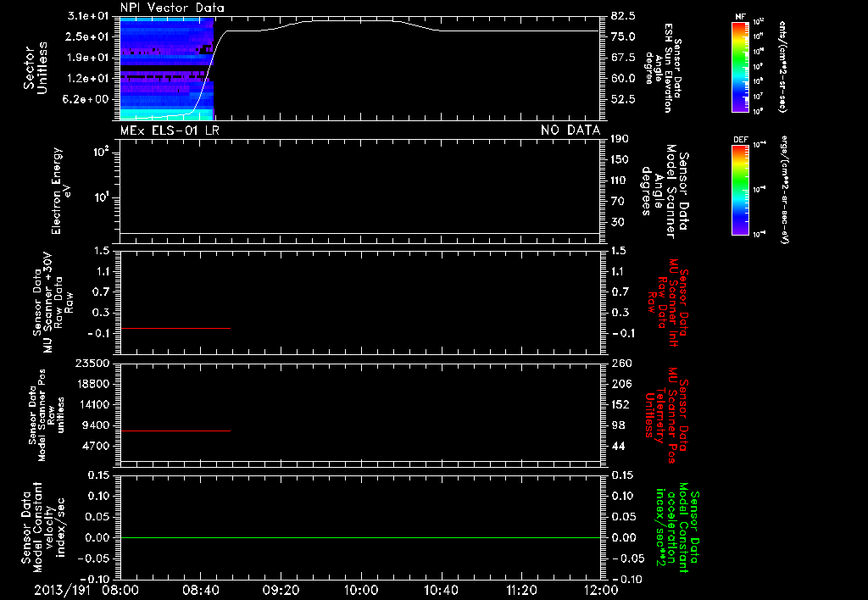This screenshot has height=600, width=868.
Task: Click the '4700' scanner position tick
Action: 95,446
